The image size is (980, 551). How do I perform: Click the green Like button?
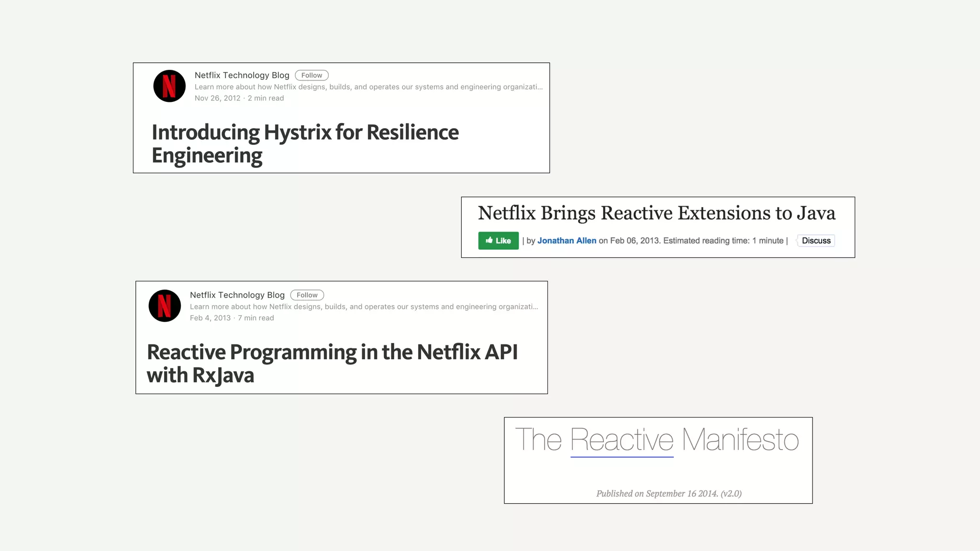click(498, 241)
